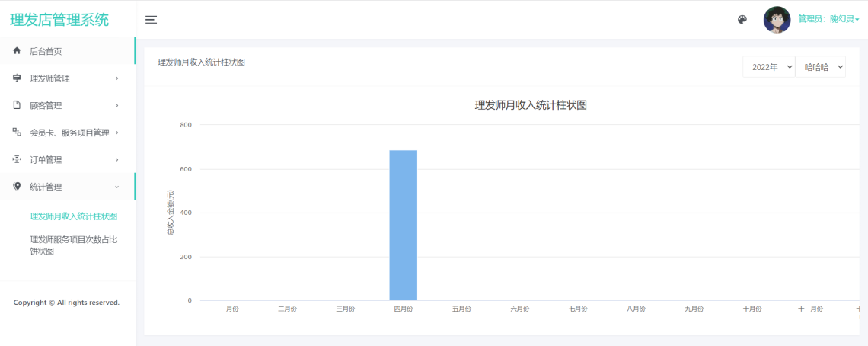The width and height of the screenshot is (868, 346).
Task: Click the 七月份 axis label
Action: 578,309
